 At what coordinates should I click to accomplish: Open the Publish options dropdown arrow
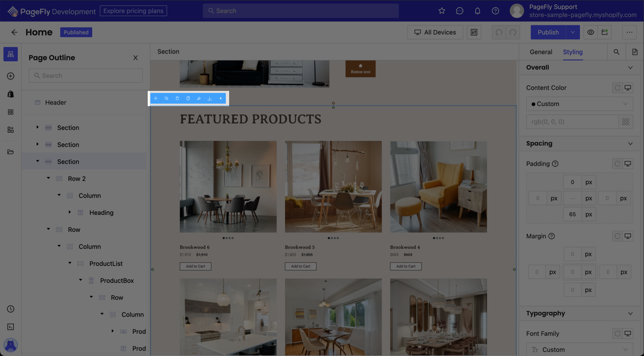tap(573, 32)
